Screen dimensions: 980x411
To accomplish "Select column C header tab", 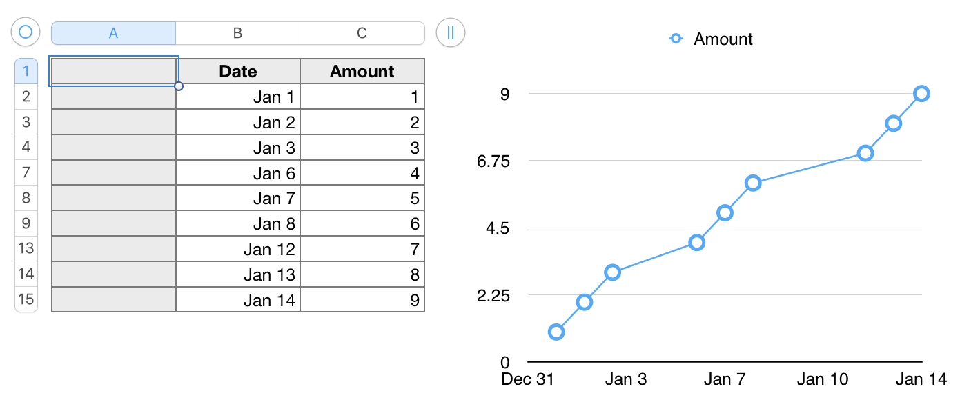I will (362, 33).
